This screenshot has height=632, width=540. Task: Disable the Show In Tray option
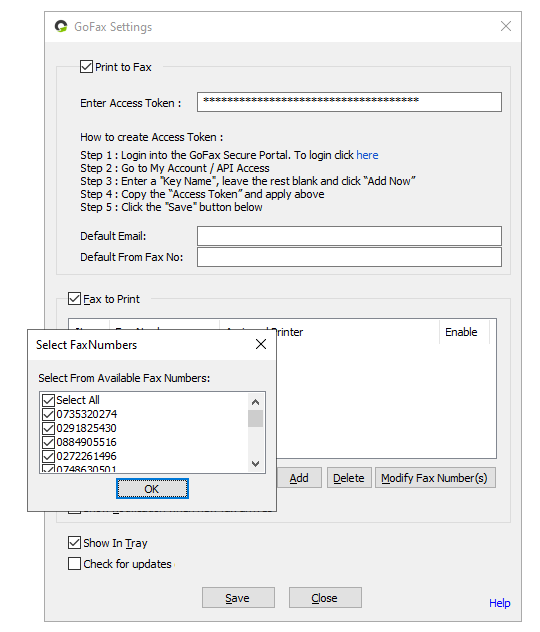pyautogui.click(x=74, y=543)
